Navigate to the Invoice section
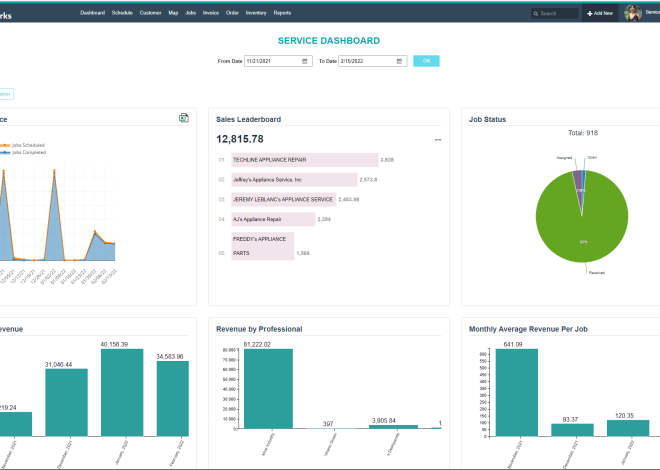The image size is (660, 470). click(x=210, y=13)
